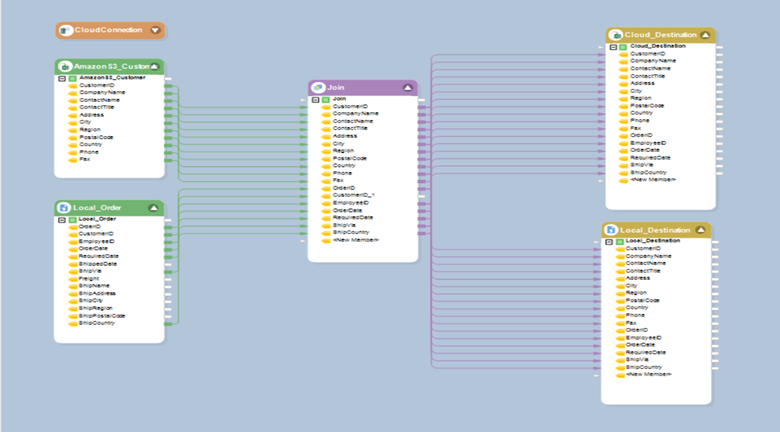
Task: Click the Cloud_Destination header icon
Action: [x=616, y=35]
